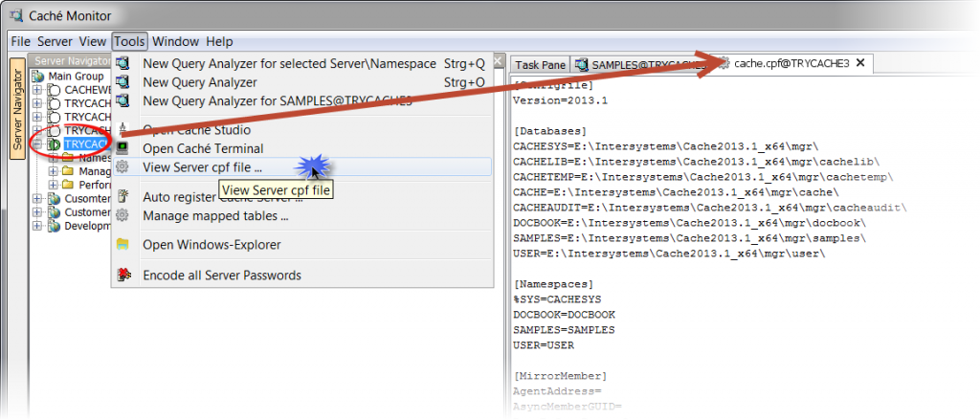This screenshot has width=980, height=420.
Task: Click the Perfor folder icon in tree
Action: pyautogui.click(x=68, y=185)
